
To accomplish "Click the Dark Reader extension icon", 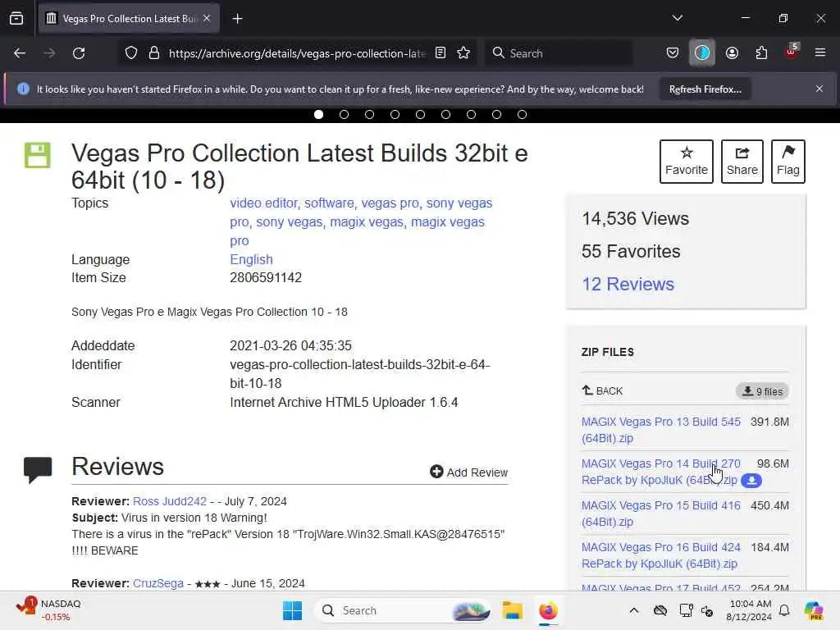I will (702, 53).
